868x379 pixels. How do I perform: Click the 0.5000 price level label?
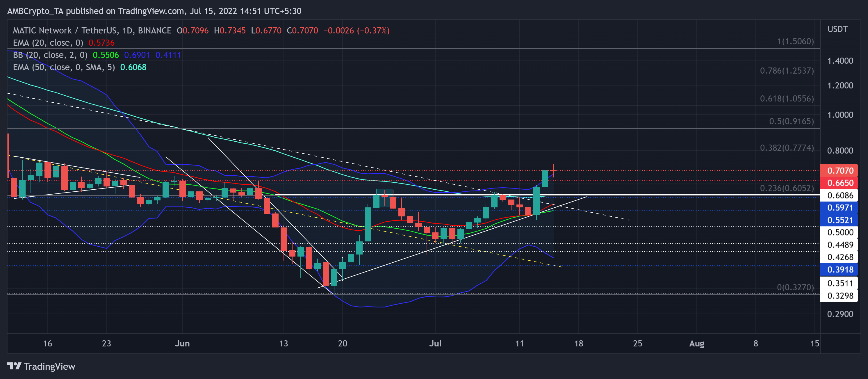[840, 233]
